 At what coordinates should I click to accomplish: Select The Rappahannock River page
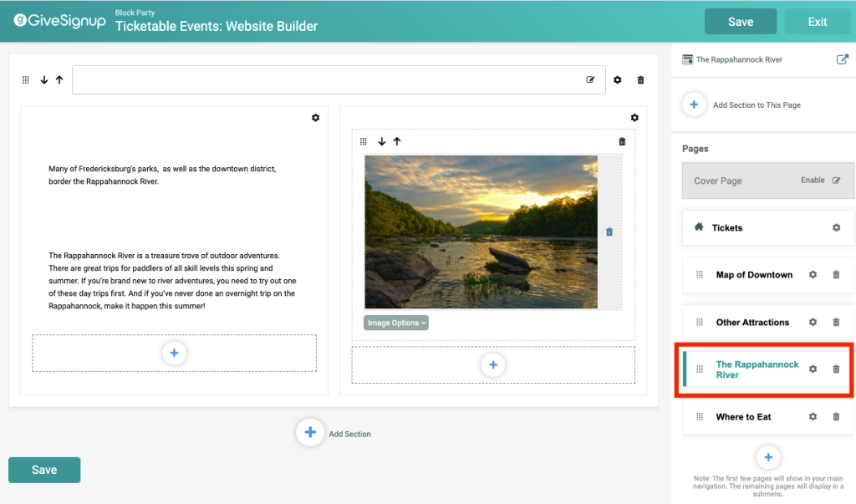point(757,369)
